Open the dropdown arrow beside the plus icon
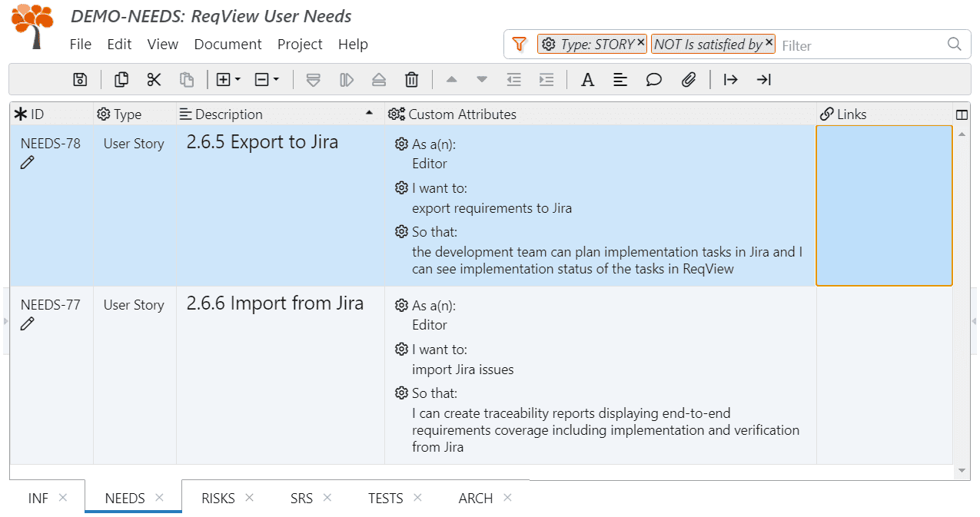Screen dimensions: 980x517 coord(238,79)
